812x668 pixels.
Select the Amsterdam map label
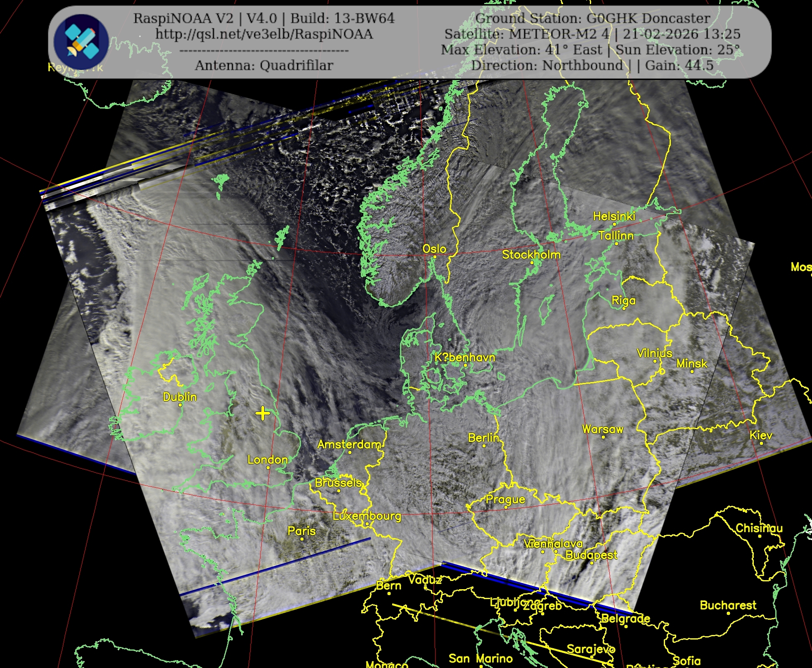click(x=349, y=444)
